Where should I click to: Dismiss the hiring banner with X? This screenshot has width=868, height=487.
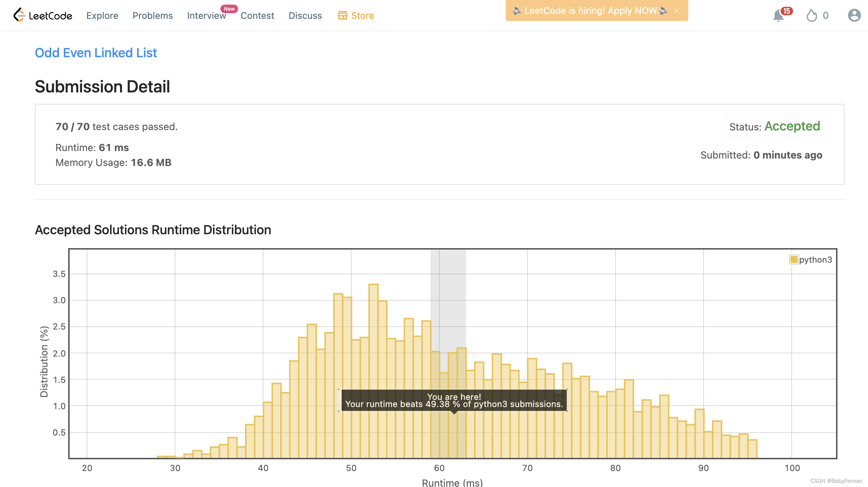click(677, 11)
